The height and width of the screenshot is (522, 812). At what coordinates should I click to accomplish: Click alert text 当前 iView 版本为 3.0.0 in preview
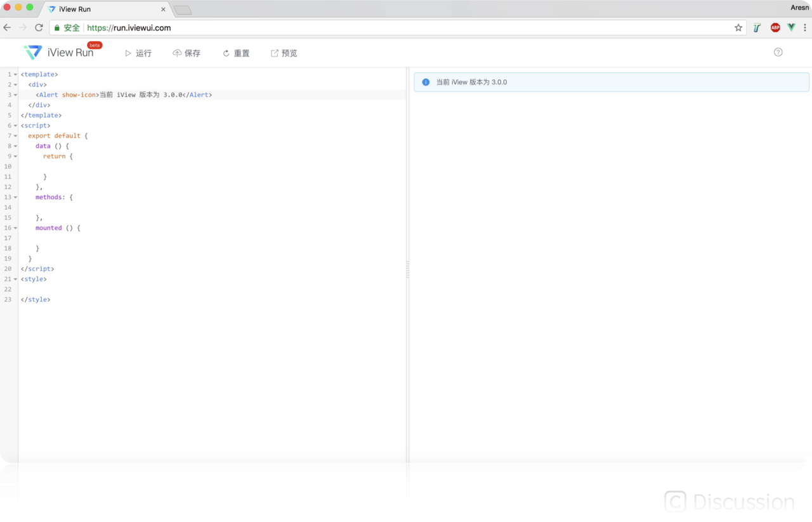point(471,82)
